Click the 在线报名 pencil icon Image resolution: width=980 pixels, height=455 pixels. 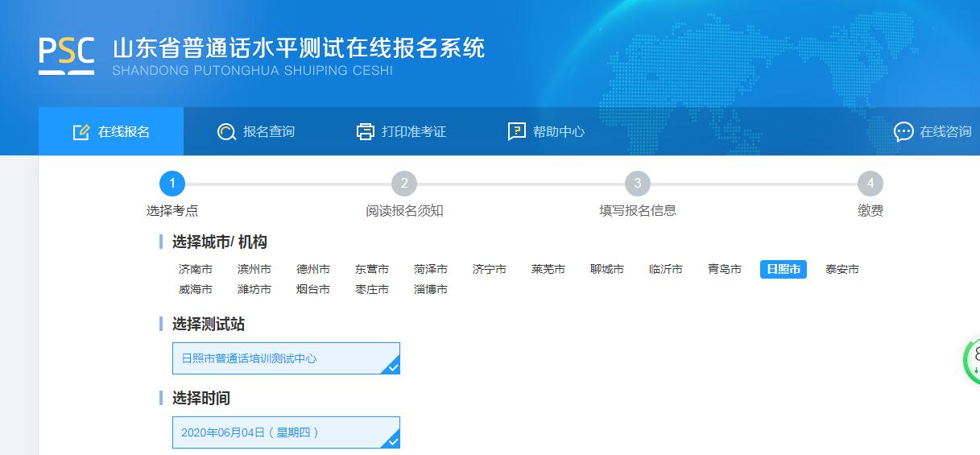(81, 132)
